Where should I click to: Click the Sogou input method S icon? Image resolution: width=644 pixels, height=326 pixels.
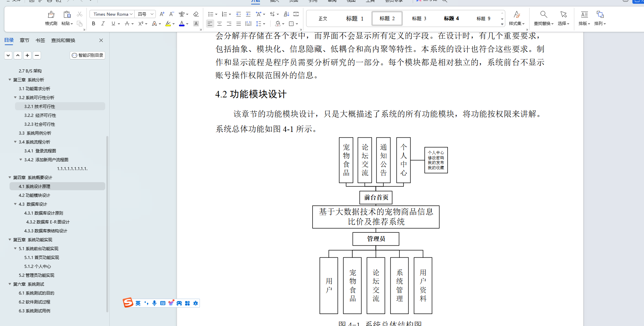coord(128,303)
